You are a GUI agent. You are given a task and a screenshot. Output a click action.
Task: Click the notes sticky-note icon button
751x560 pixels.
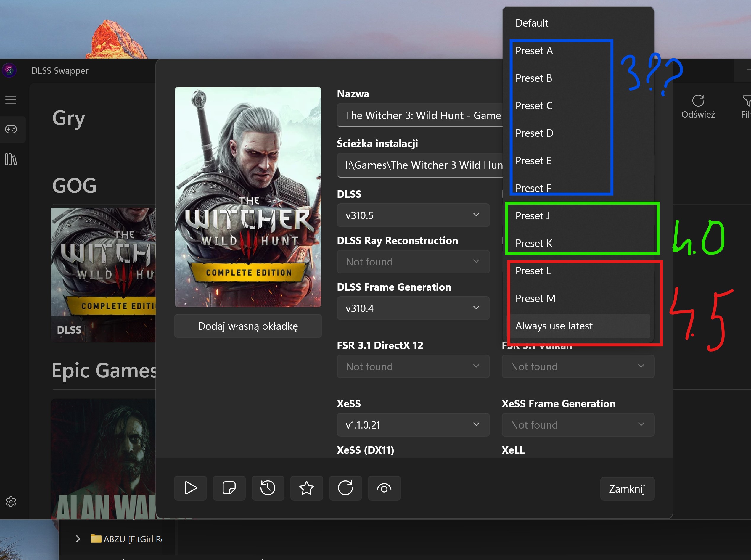point(229,488)
